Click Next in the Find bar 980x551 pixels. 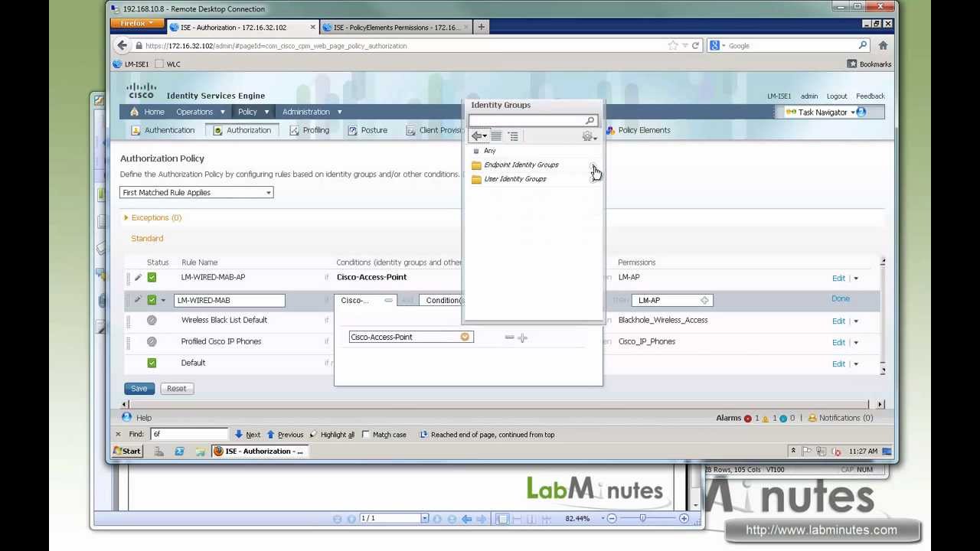(x=247, y=435)
